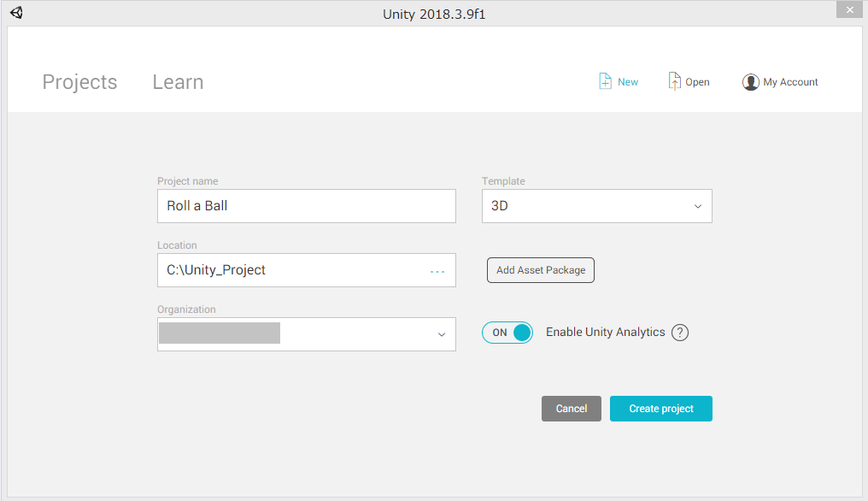Click the New text link
This screenshot has height=501, width=868.
coord(628,82)
